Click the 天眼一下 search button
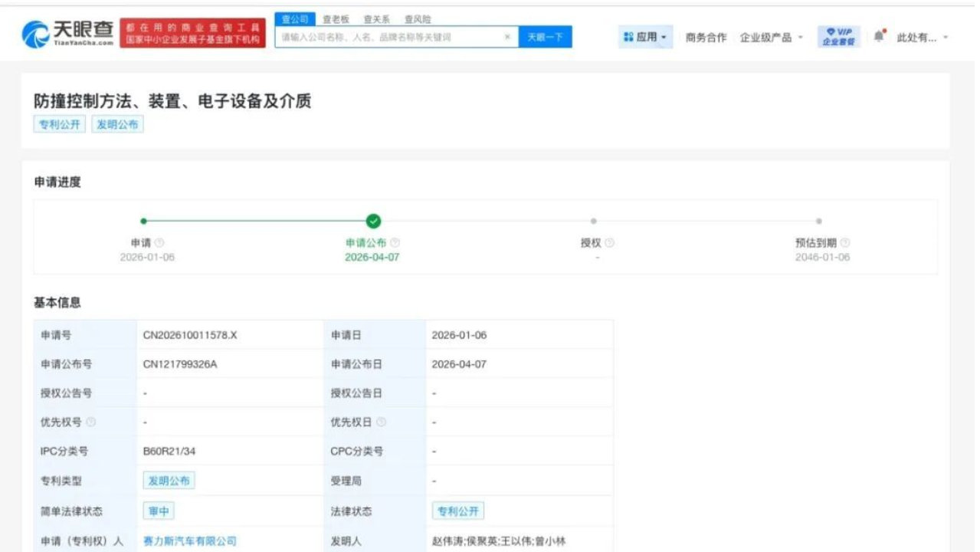 coord(545,37)
